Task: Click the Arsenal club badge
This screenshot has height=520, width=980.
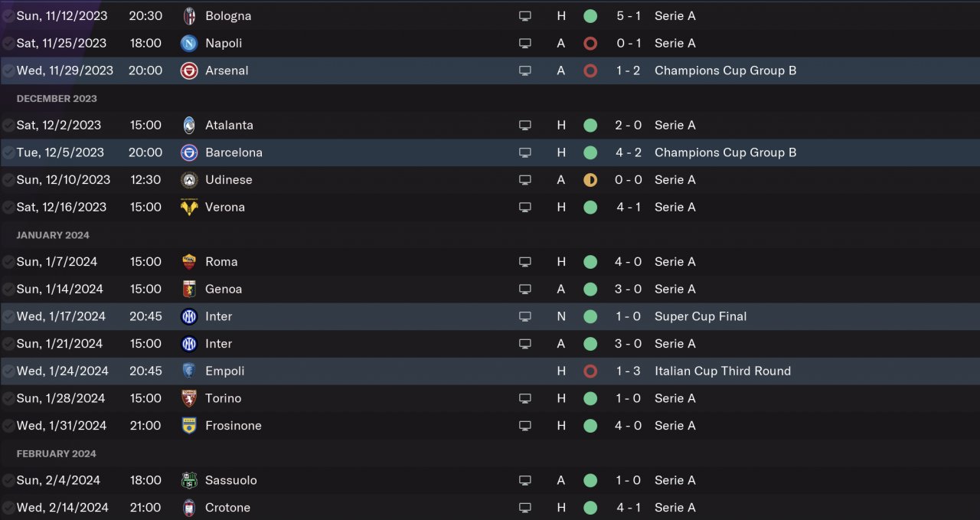Action: point(189,71)
